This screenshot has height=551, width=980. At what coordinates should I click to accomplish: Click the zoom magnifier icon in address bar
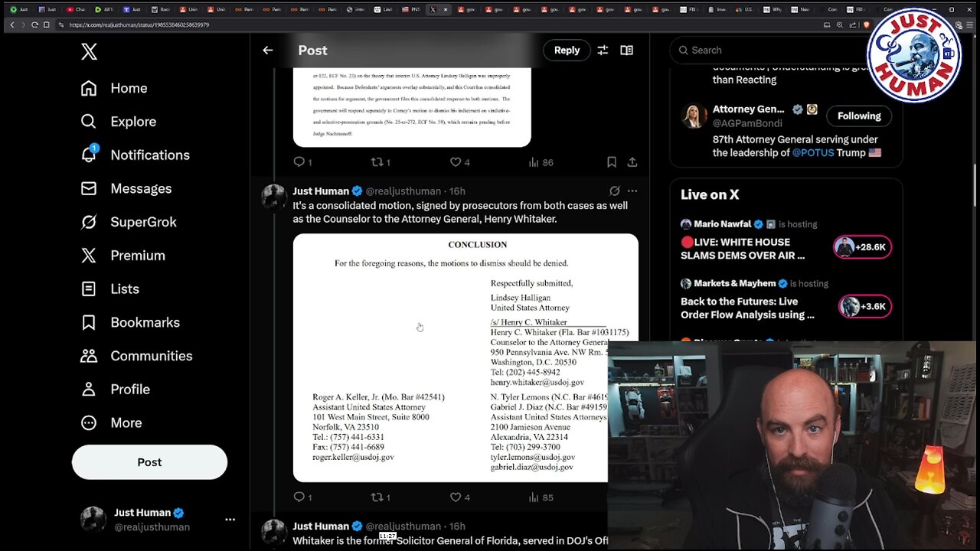pos(838,24)
